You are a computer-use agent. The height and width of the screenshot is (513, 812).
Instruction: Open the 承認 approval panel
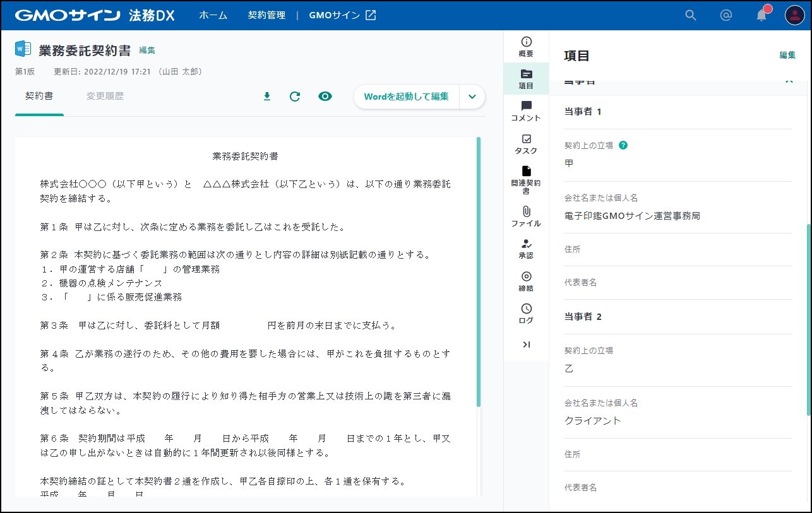[x=526, y=249]
